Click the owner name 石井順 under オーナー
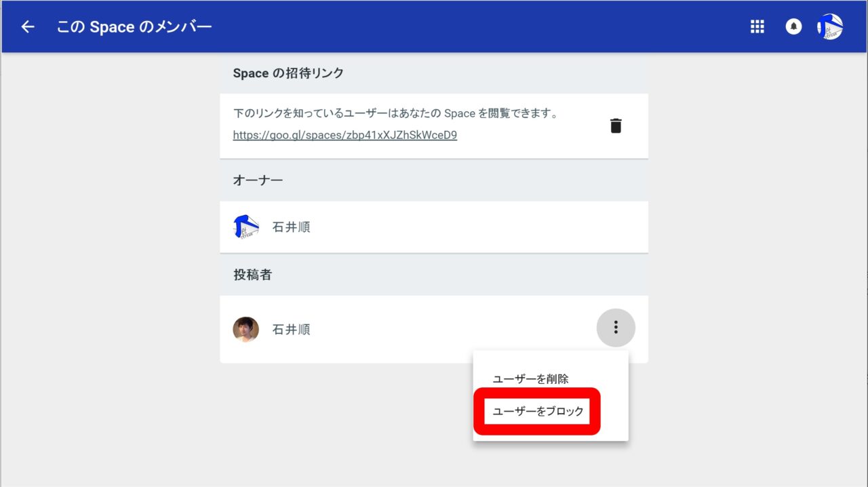This screenshot has height=487, width=868. [x=291, y=227]
